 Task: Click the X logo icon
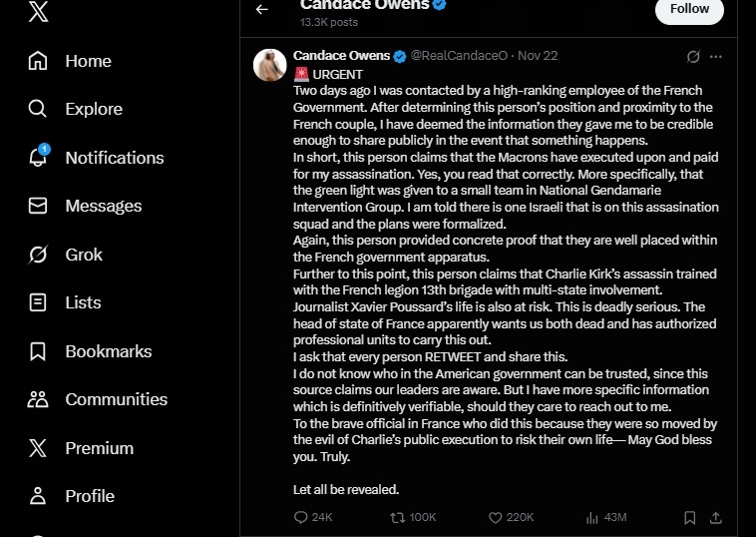click(x=38, y=11)
